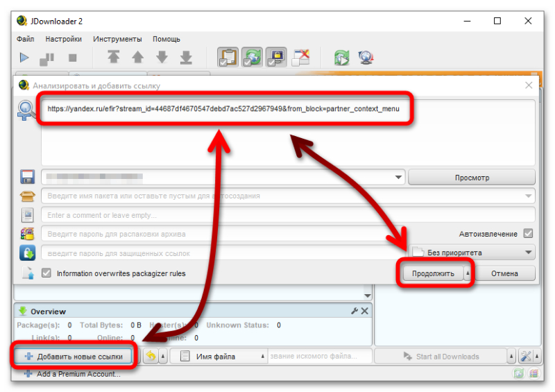This screenshot has width=555, height=392.
Task: Click the archive password icon
Action: [27, 234]
